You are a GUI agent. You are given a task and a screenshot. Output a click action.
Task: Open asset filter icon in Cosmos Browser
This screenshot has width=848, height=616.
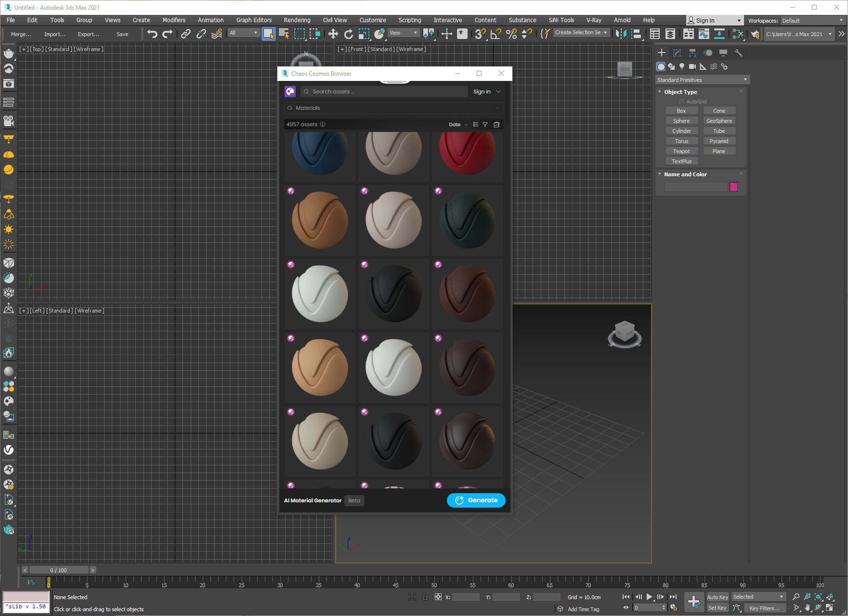(x=485, y=124)
